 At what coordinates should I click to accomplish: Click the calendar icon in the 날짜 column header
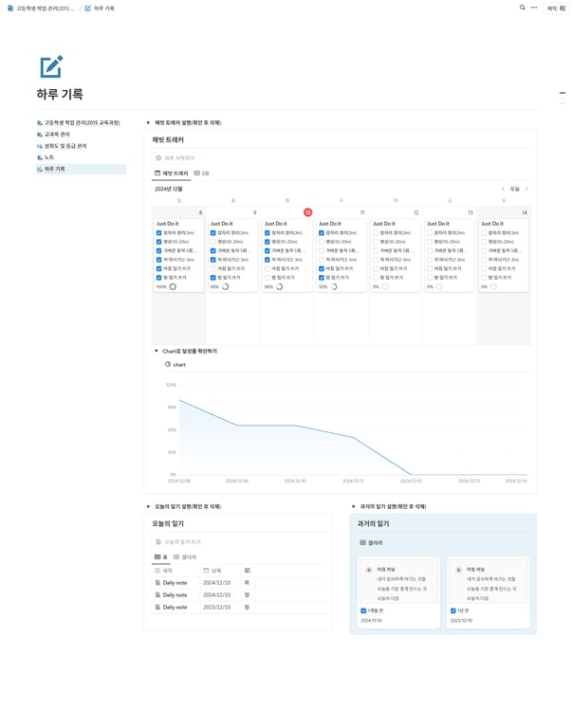(x=206, y=571)
